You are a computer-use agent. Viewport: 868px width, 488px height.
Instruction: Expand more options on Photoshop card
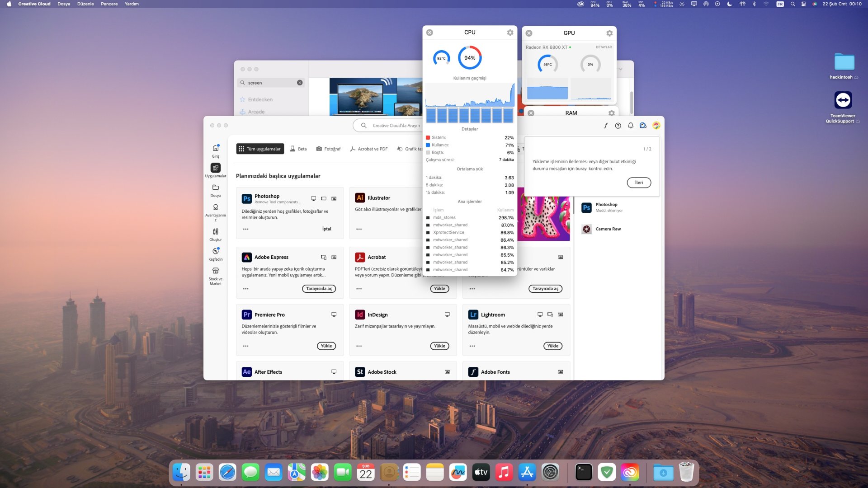click(245, 229)
